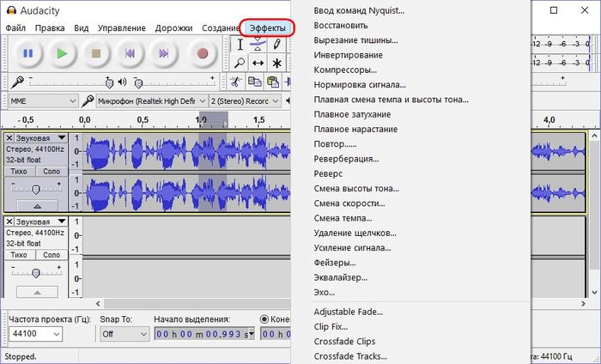Click the Stop transport button

pyautogui.click(x=96, y=53)
